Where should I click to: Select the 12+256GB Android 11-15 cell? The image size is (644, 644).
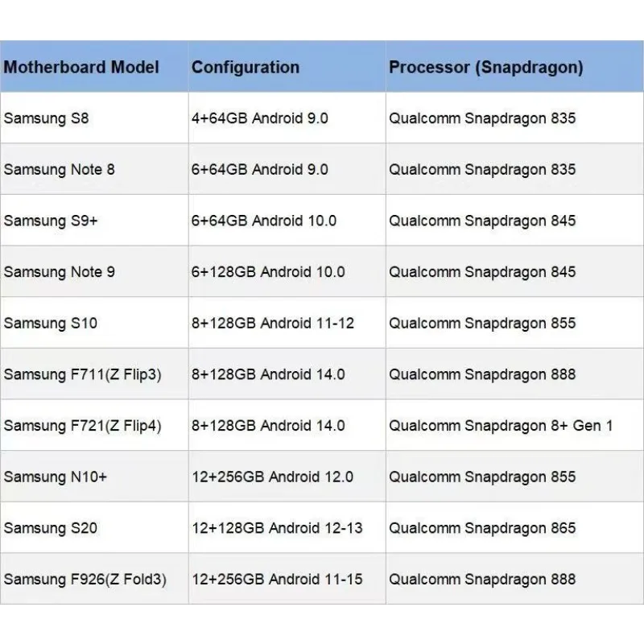click(x=277, y=579)
